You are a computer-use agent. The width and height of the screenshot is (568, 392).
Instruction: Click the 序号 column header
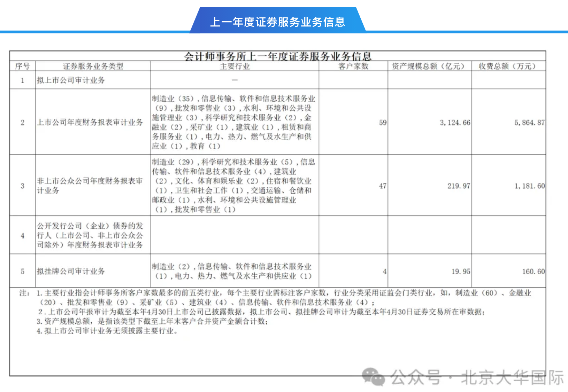(22, 66)
